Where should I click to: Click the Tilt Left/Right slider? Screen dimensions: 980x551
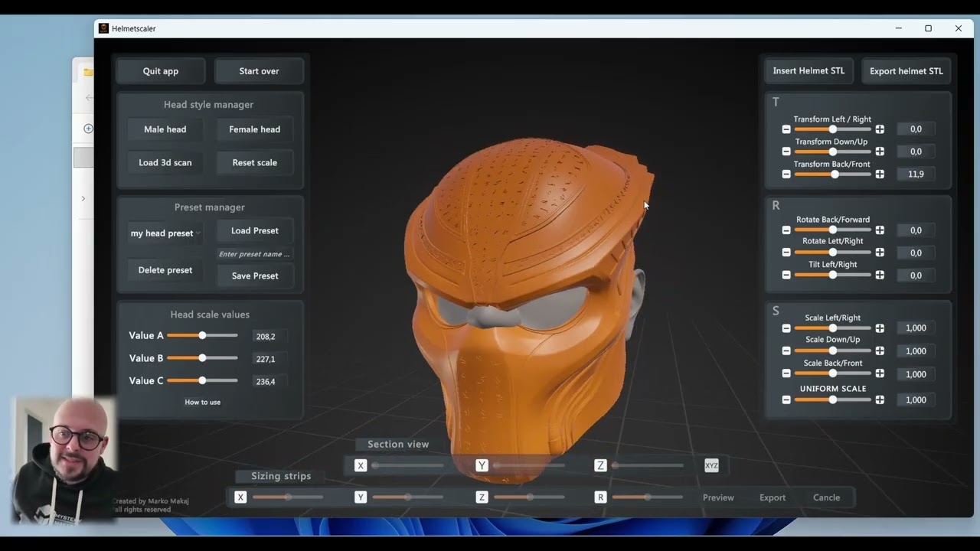[833, 275]
